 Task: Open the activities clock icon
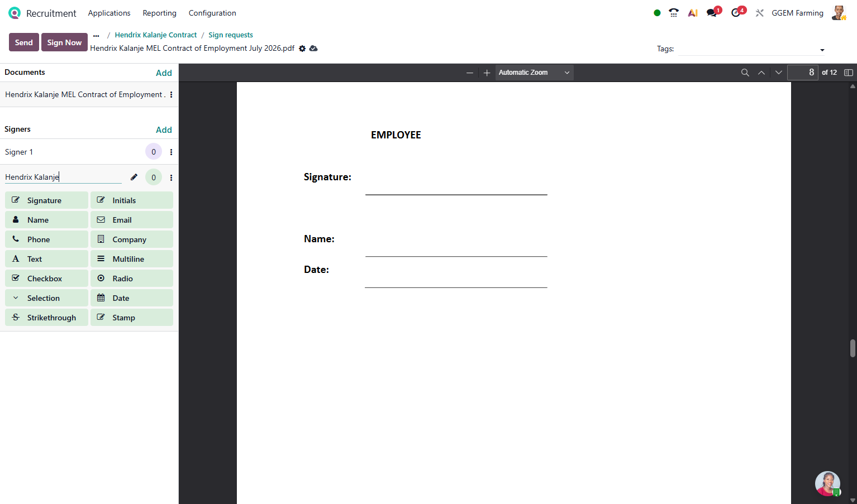point(736,13)
